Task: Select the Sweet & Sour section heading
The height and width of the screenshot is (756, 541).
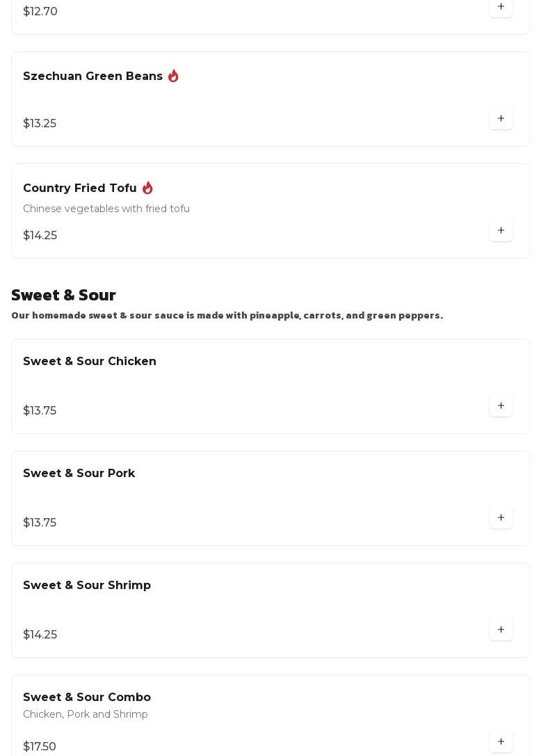Action: click(63, 295)
